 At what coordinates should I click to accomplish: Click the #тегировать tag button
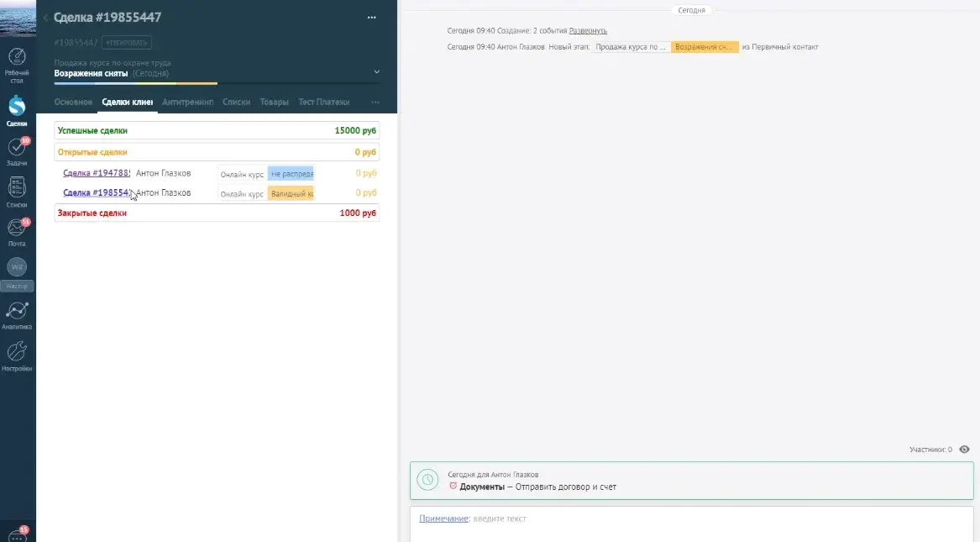126,43
